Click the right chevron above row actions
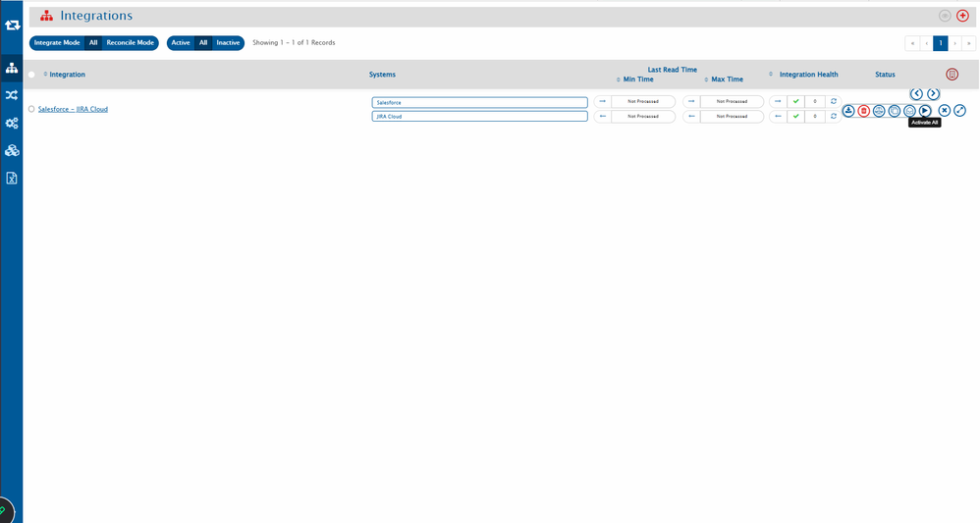The width and height of the screenshot is (980, 523). 933,94
